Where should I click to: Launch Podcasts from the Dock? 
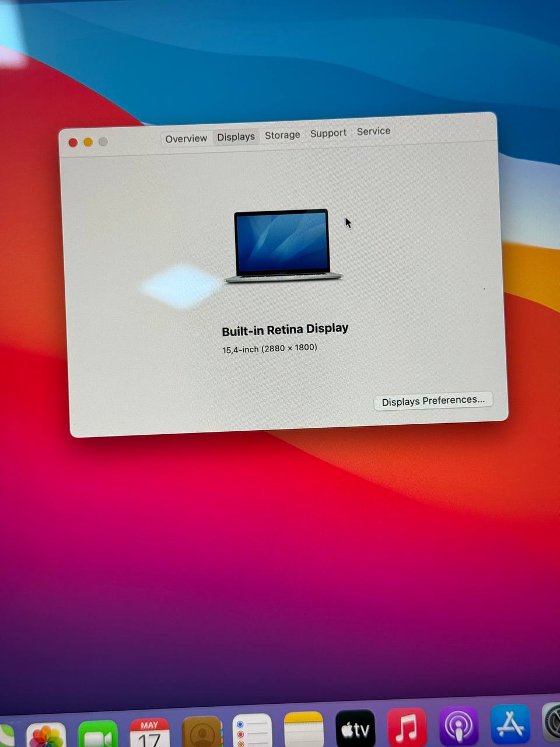(x=459, y=725)
